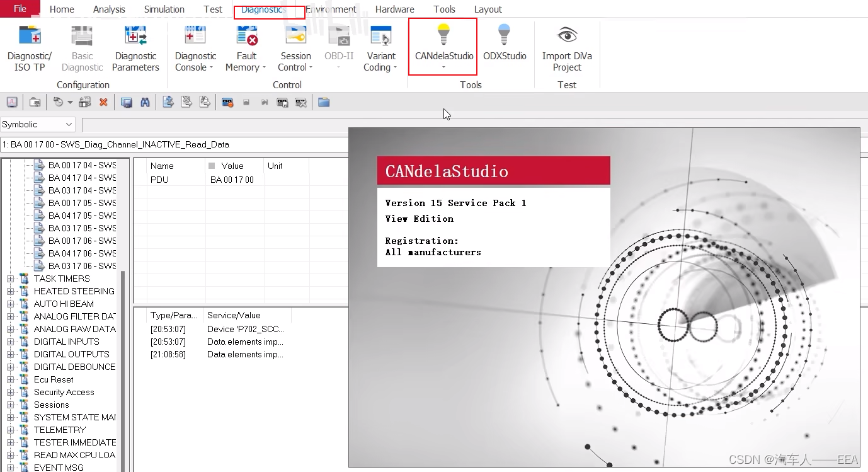This screenshot has width=868, height=472.
Task: Click the Name column header
Action: click(176, 166)
